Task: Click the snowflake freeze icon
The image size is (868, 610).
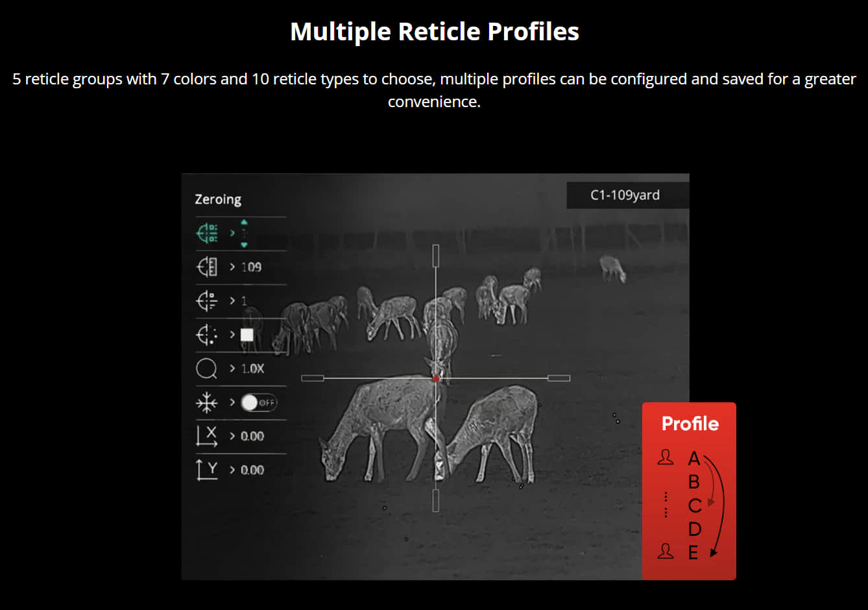Action: (x=206, y=403)
